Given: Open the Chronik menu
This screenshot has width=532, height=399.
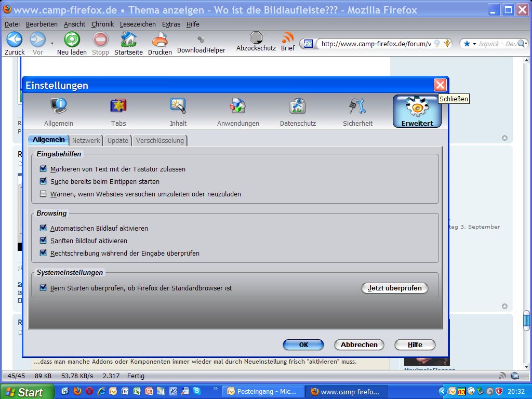Looking at the screenshot, I should point(103,24).
